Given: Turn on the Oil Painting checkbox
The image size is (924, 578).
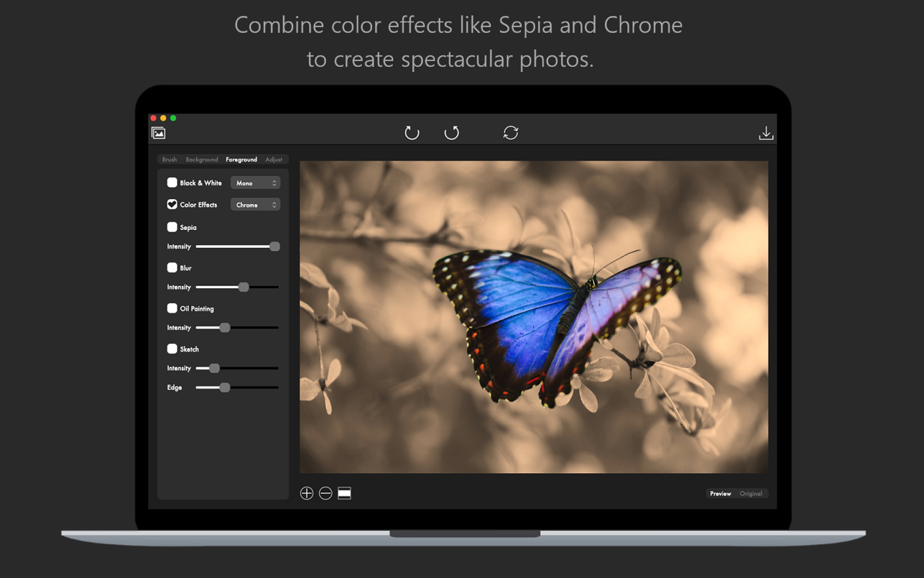Looking at the screenshot, I should 172,308.
